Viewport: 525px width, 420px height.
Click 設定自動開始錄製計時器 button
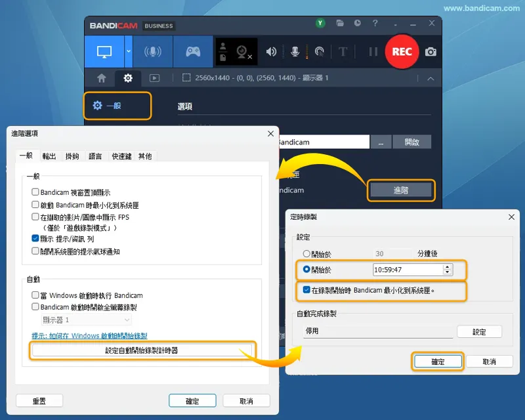[142, 350]
